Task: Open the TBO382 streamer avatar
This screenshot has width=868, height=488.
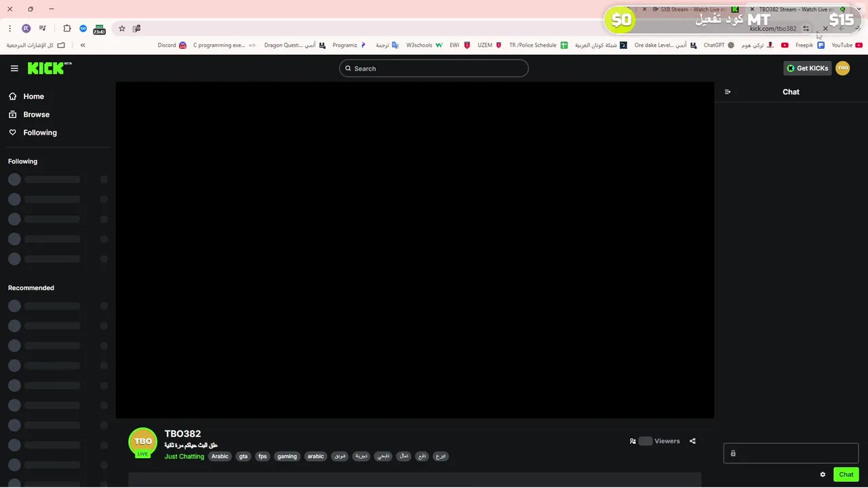Action: point(142,442)
